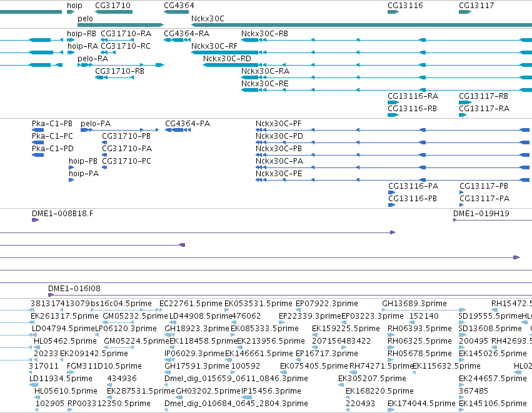Select the Nckx30C-RF transcript label

coord(214,46)
